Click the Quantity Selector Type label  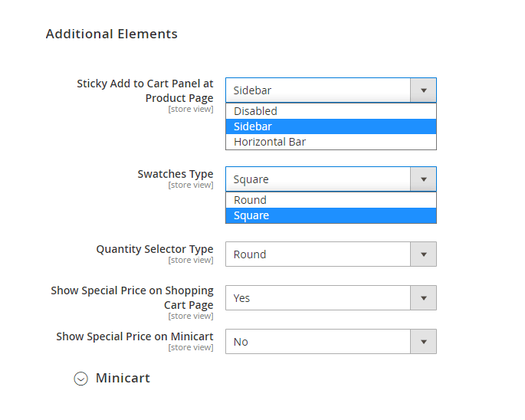(x=155, y=249)
